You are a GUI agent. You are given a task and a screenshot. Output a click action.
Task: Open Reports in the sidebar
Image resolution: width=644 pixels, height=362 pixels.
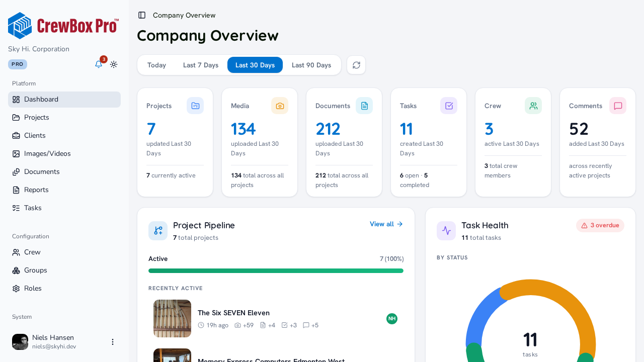tap(64, 190)
